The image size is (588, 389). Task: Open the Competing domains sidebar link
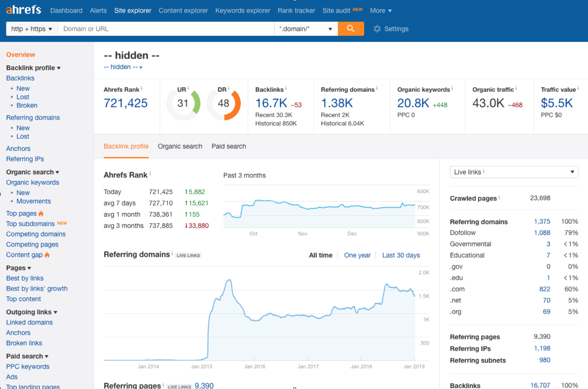pyautogui.click(x=36, y=234)
